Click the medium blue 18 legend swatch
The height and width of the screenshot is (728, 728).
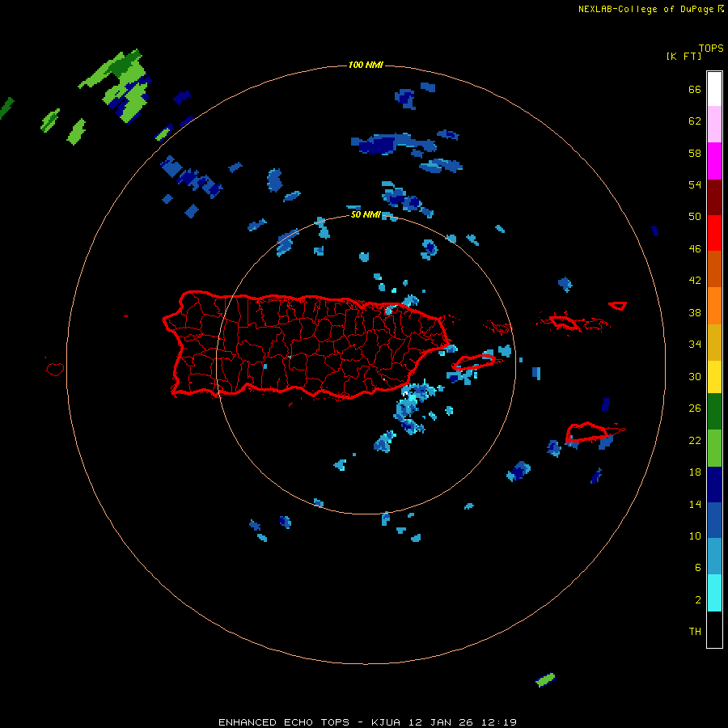coord(714,520)
